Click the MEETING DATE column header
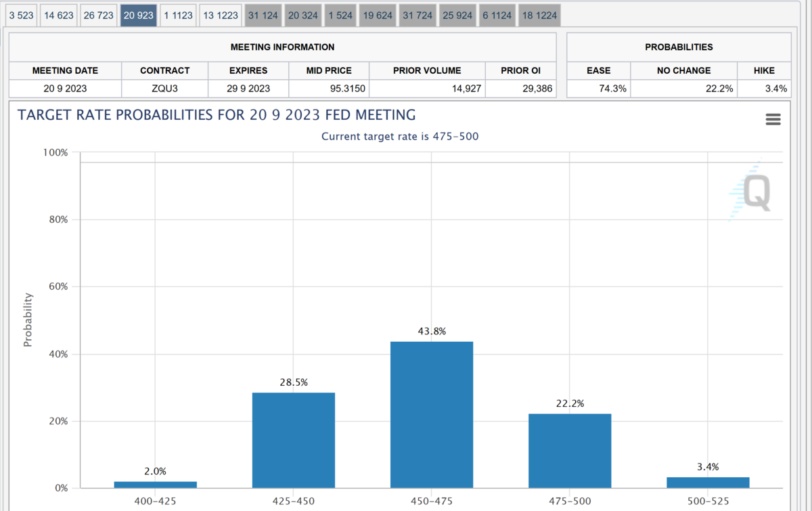 pos(65,70)
